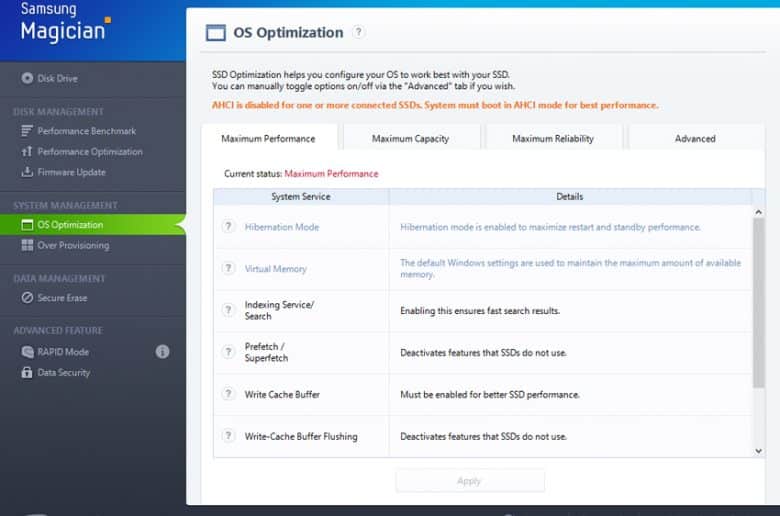
Task: Open help beside OS Optimization heading
Action: [x=358, y=32]
